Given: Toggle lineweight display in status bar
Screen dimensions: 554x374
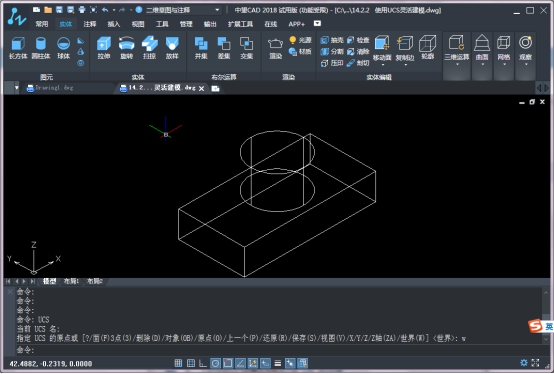Looking at the screenshot, I should 278,363.
